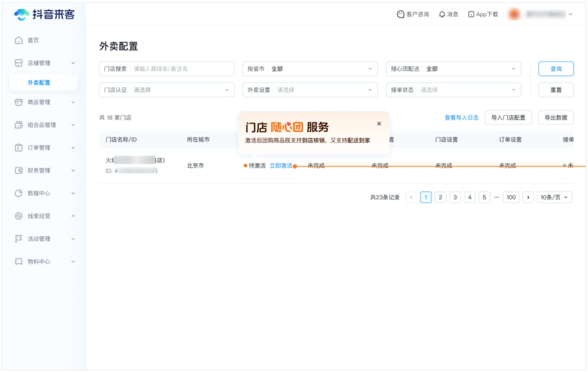Click 立即激活 to activate the store
This screenshot has width=588, height=372.
click(281, 165)
